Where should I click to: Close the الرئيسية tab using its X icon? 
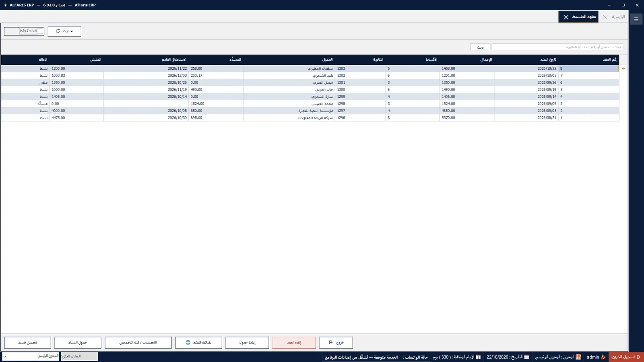pyautogui.click(x=605, y=17)
